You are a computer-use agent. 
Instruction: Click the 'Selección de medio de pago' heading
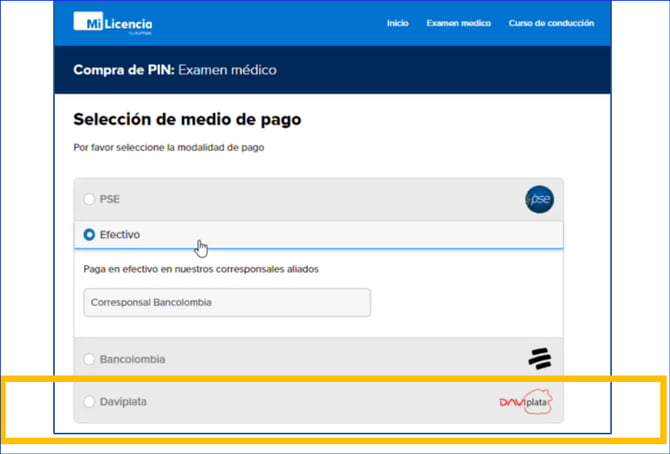[x=187, y=119]
